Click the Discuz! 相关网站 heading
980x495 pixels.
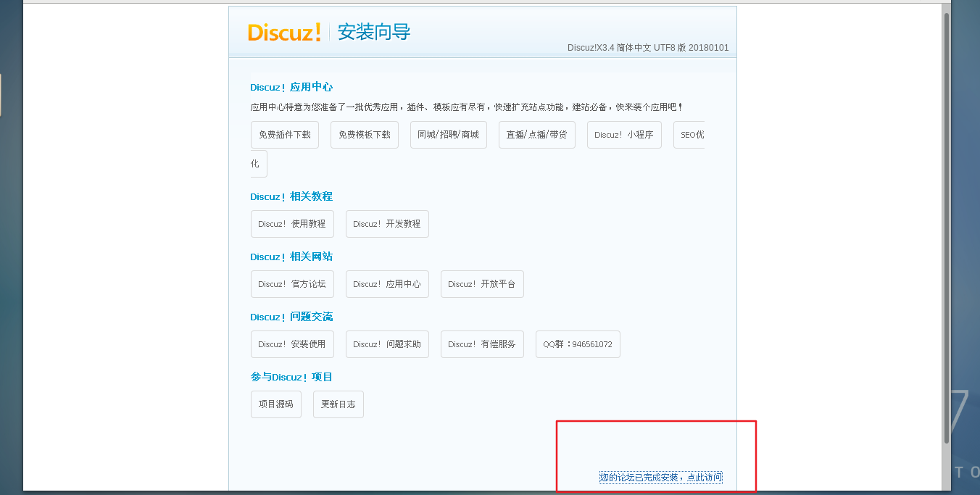[291, 257]
